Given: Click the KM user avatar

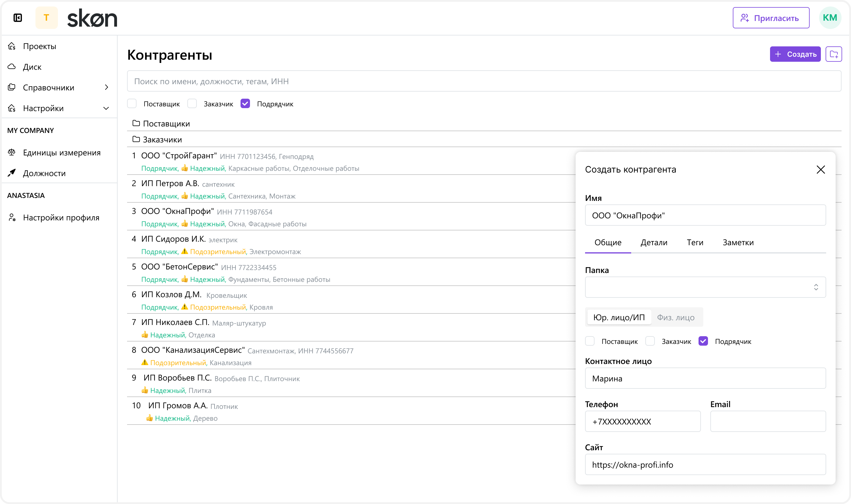Looking at the screenshot, I should pyautogui.click(x=830, y=18).
